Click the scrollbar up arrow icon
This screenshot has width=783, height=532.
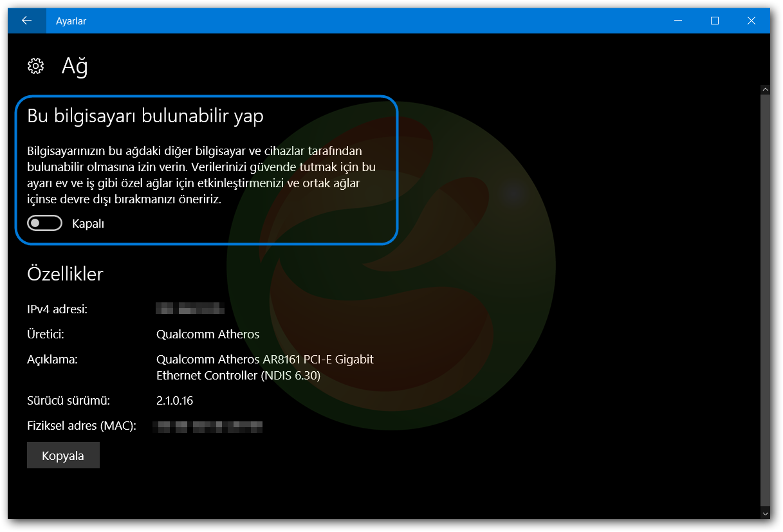click(x=766, y=89)
